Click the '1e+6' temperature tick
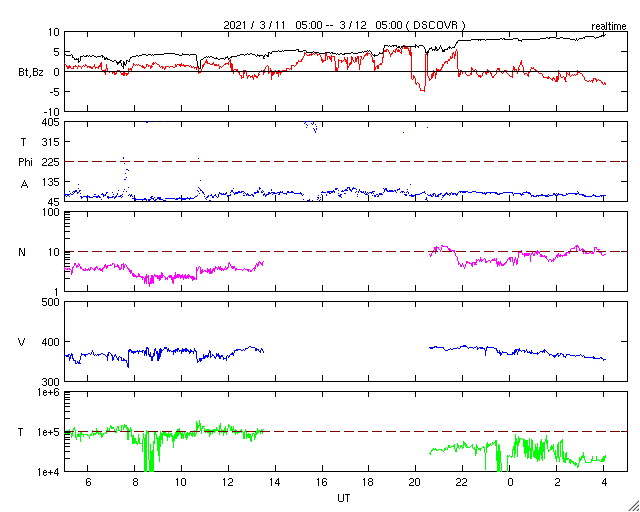The height and width of the screenshot is (512, 640). point(48,392)
